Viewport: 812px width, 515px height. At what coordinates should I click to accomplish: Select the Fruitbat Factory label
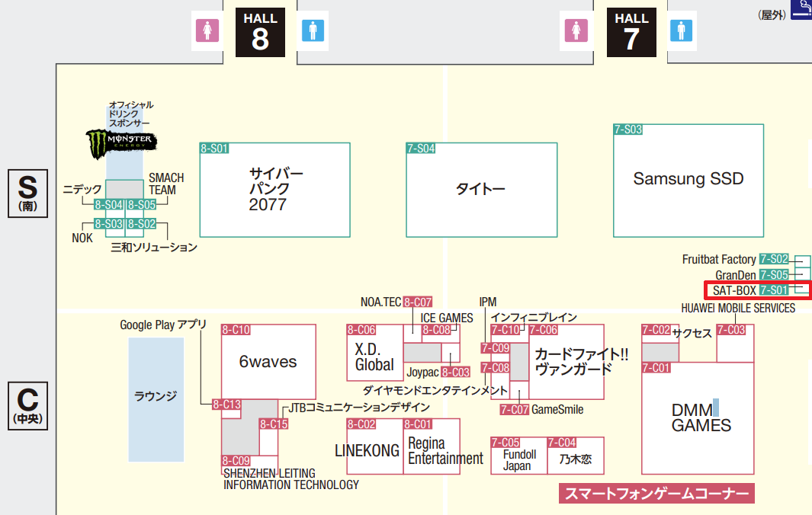(x=719, y=259)
